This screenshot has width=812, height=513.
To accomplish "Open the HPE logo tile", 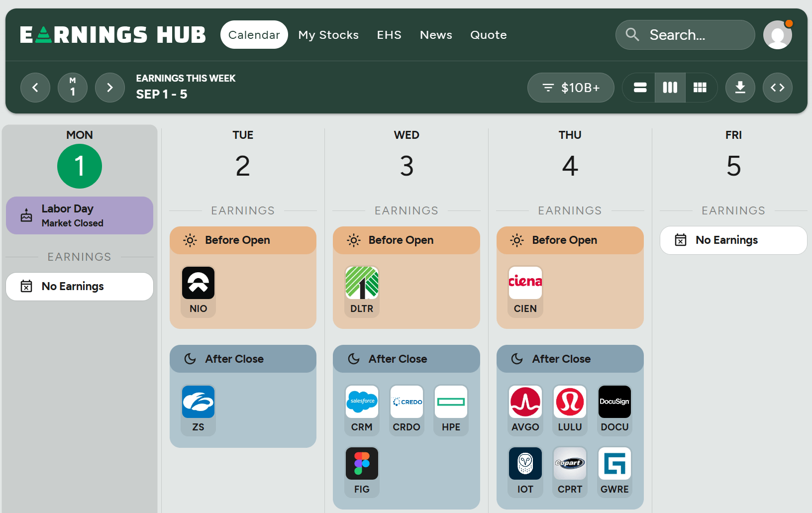I will pos(451,402).
